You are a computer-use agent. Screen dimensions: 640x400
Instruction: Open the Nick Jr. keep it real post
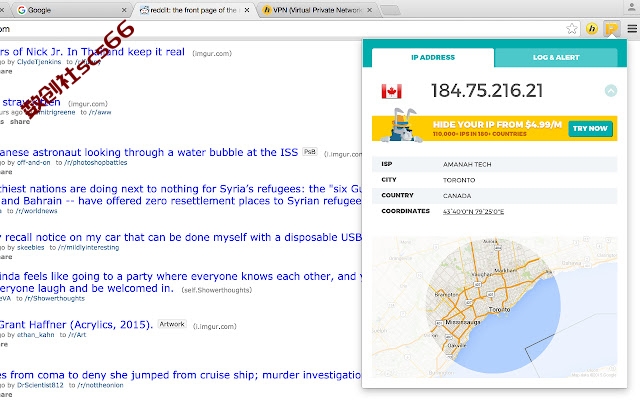92,52
